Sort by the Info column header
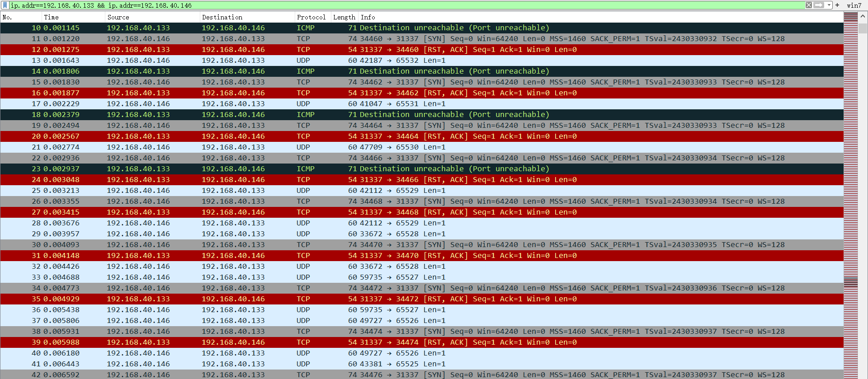 (x=601, y=17)
